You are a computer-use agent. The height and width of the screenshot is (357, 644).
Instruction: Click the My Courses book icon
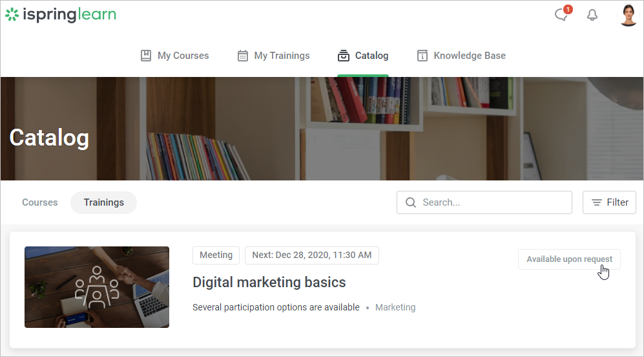[x=146, y=56]
